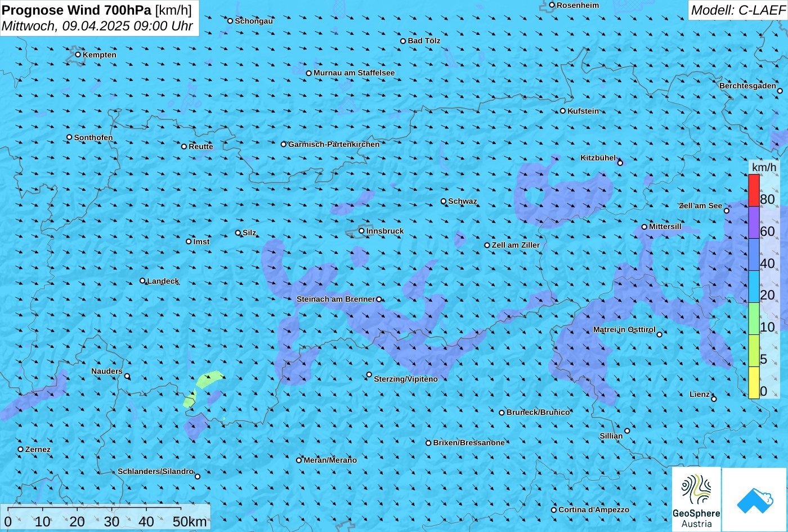788x532 pixels.
Task: Click the Cortina d'Ampezzo label
Action: (594, 509)
